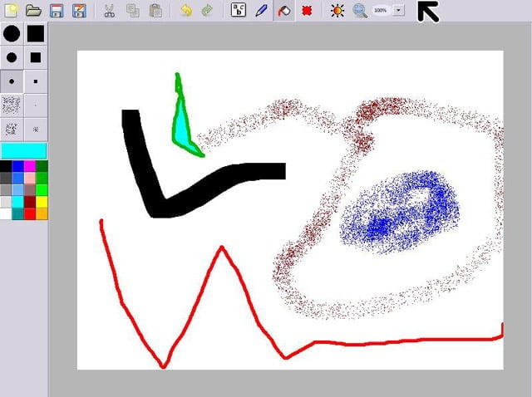532x397 pixels.
Task: Click the magnifying glass zoom icon
Action: tap(360, 11)
